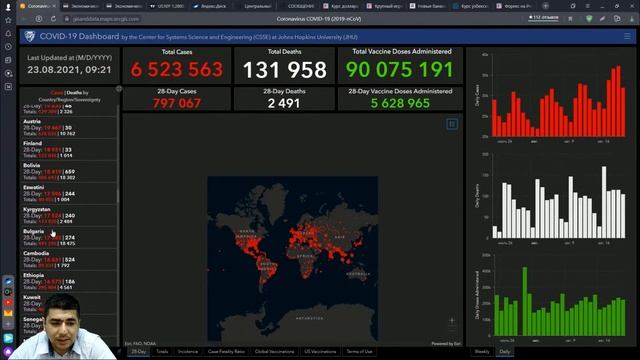This screenshot has width=640, height=360.
Task: Click the Daily Deaths white bar chart
Action: [x=558, y=202]
